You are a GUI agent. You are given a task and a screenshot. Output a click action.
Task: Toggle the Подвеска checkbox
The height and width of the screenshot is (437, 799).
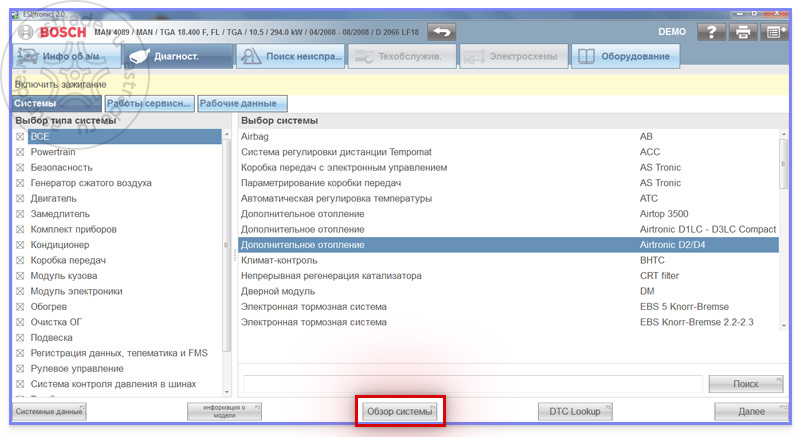pyautogui.click(x=20, y=337)
